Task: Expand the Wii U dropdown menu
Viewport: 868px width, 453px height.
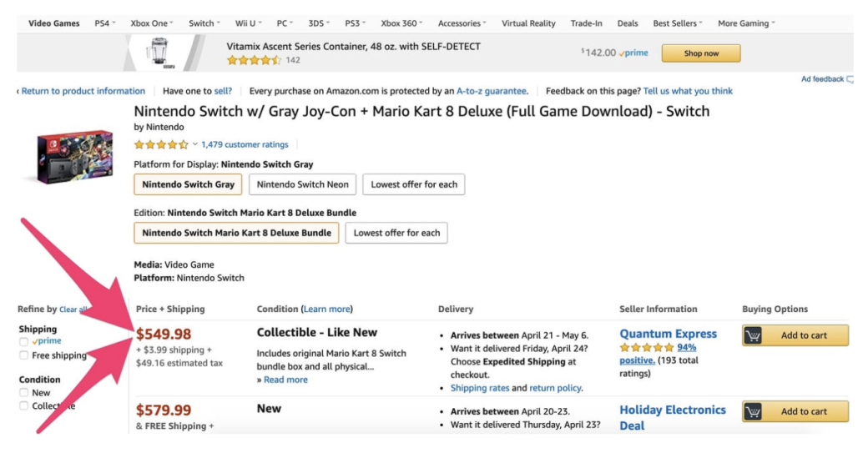Action: pyautogui.click(x=249, y=23)
